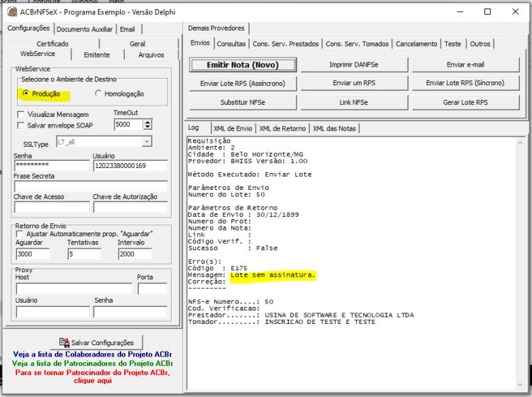The width and height of the screenshot is (532, 397).
Task: Focus the Proxy Host field
Action: 74,289
